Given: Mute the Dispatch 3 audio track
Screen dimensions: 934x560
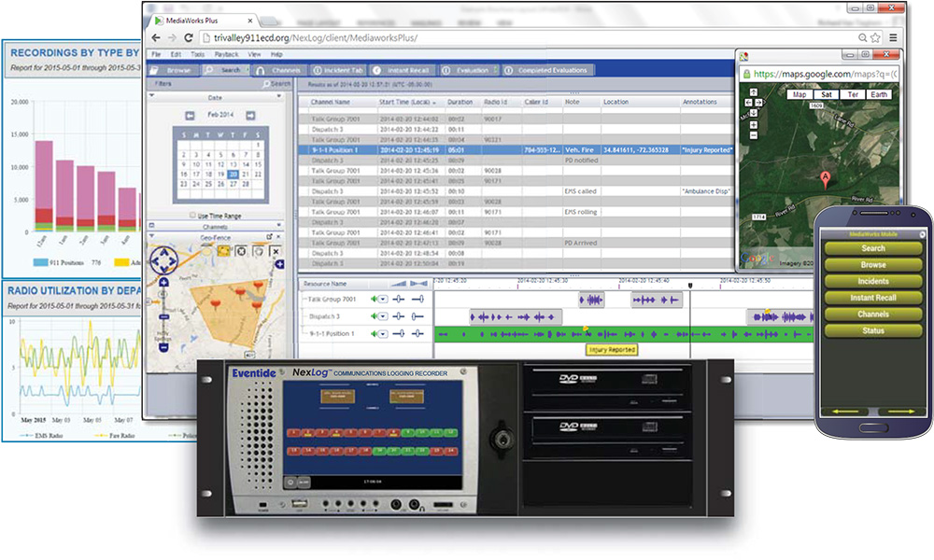Looking at the screenshot, I should click(375, 316).
